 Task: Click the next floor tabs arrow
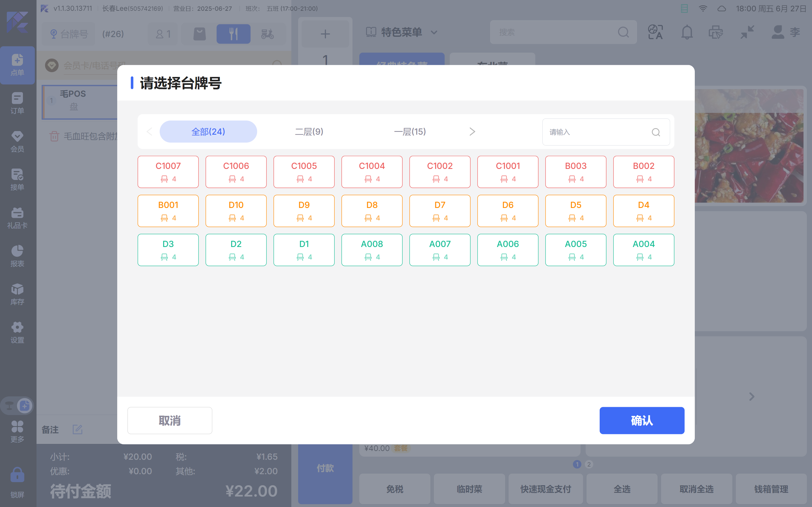pos(472,132)
